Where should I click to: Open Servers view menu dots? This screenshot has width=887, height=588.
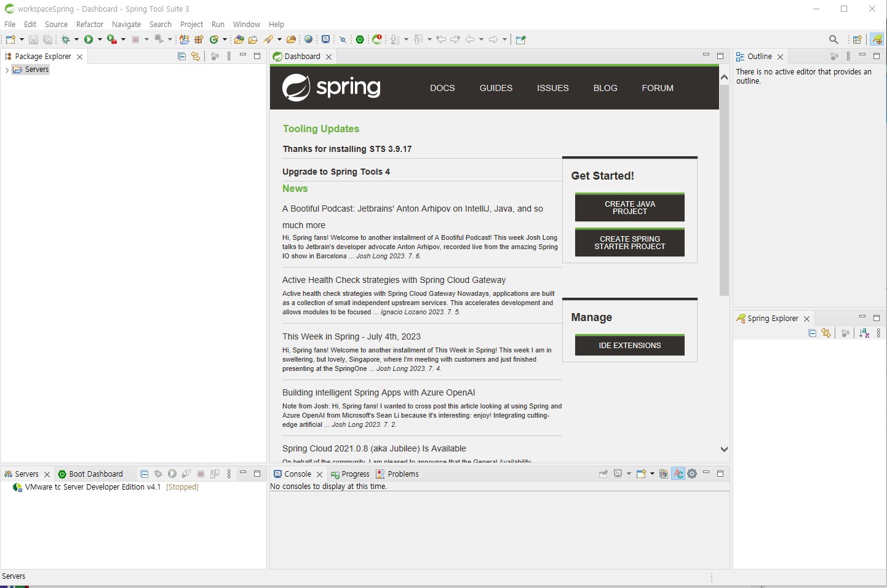click(x=229, y=474)
